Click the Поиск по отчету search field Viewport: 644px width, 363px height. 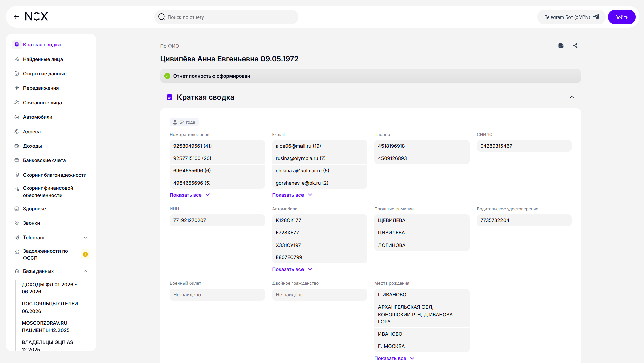[x=226, y=17]
